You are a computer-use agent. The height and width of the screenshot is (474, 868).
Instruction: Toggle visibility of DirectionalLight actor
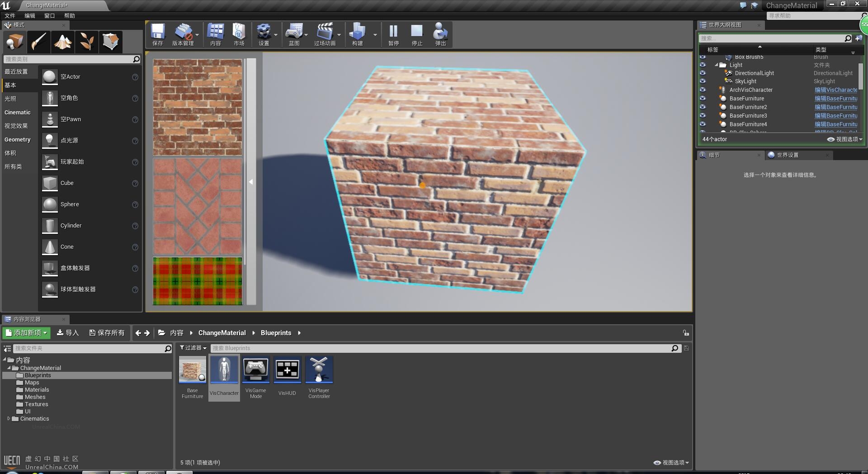(703, 73)
